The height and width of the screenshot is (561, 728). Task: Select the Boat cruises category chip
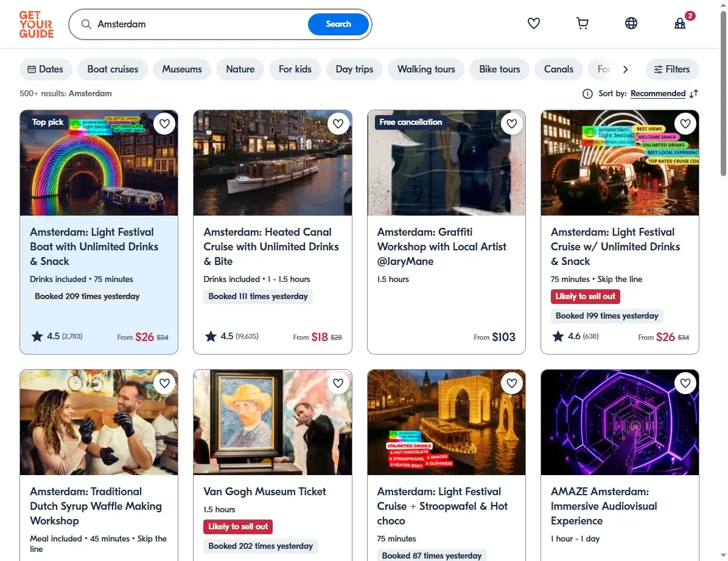pyautogui.click(x=113, y=69)
